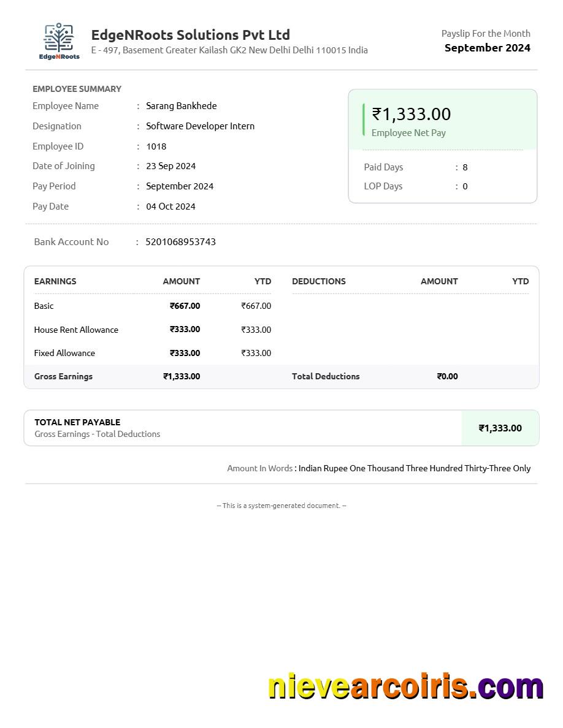Click the DEDUCTIONS column header
Screen dimensions: 563x728
coord(318,281)
